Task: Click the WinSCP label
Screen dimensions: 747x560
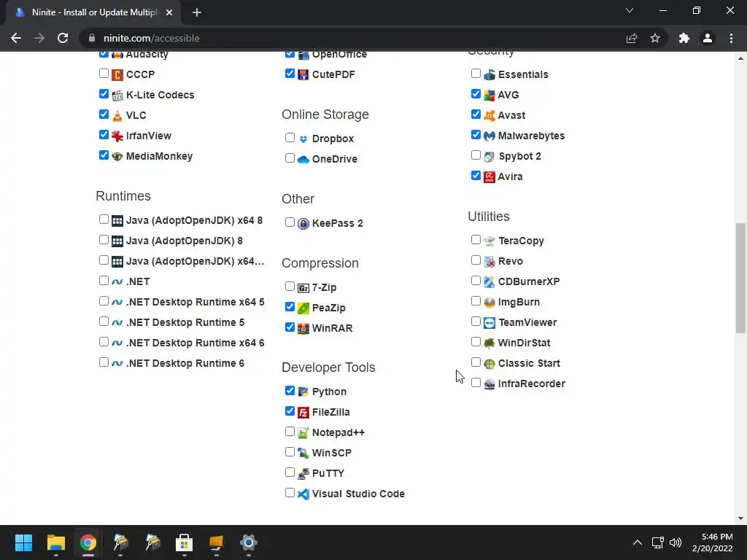Action: (332, 453)
